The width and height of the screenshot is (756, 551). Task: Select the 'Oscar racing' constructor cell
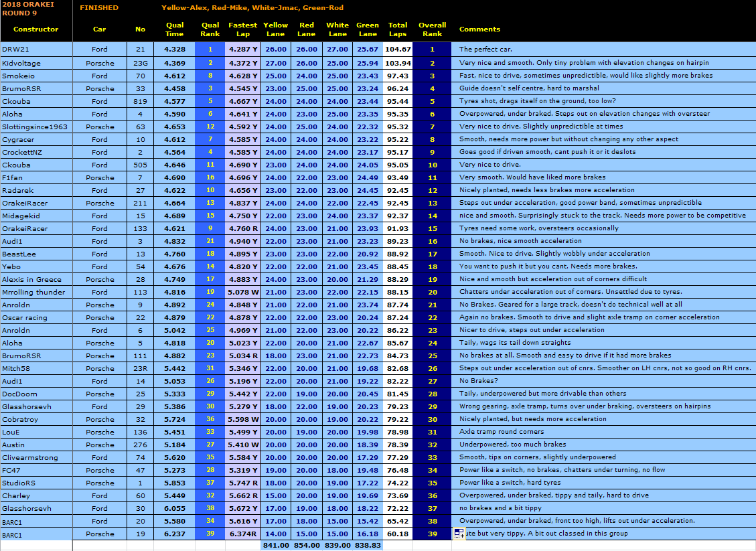37,318
